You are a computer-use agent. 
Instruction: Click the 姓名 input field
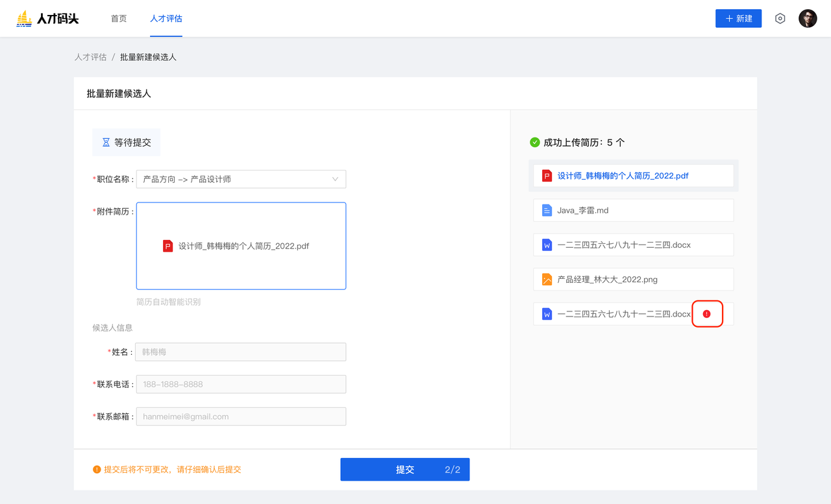240,352
